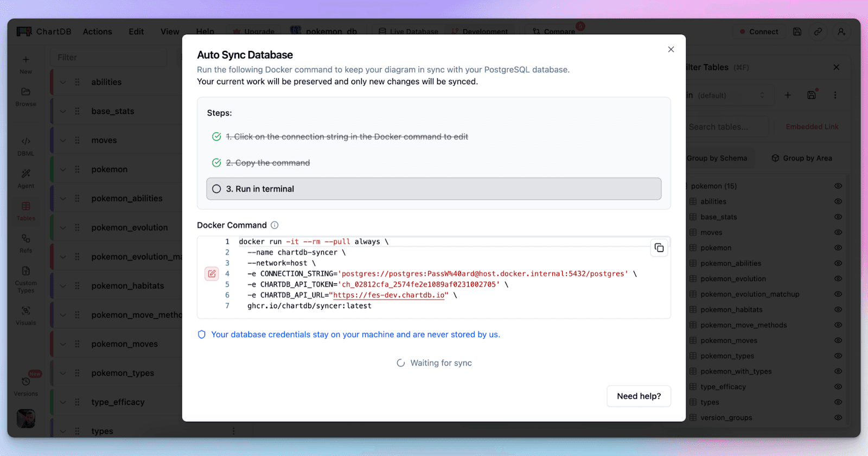Click the user avatar thumbnail at the bottom left
This screenshot has width=868, height=456.
26,419
